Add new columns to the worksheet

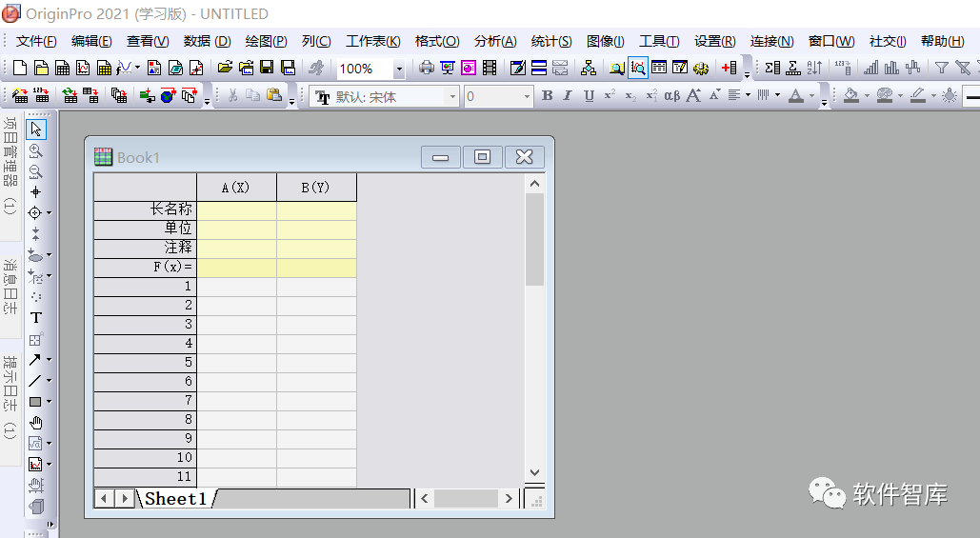point(729,69)
